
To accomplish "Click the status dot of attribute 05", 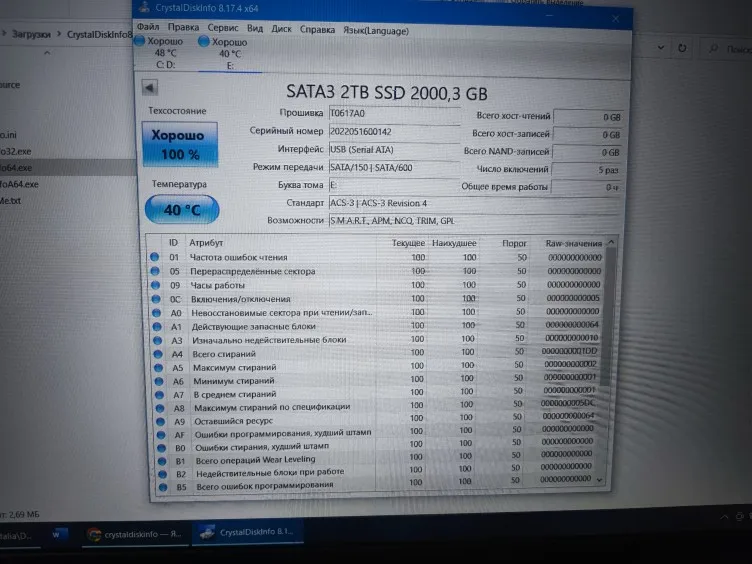I will [155, 271].
